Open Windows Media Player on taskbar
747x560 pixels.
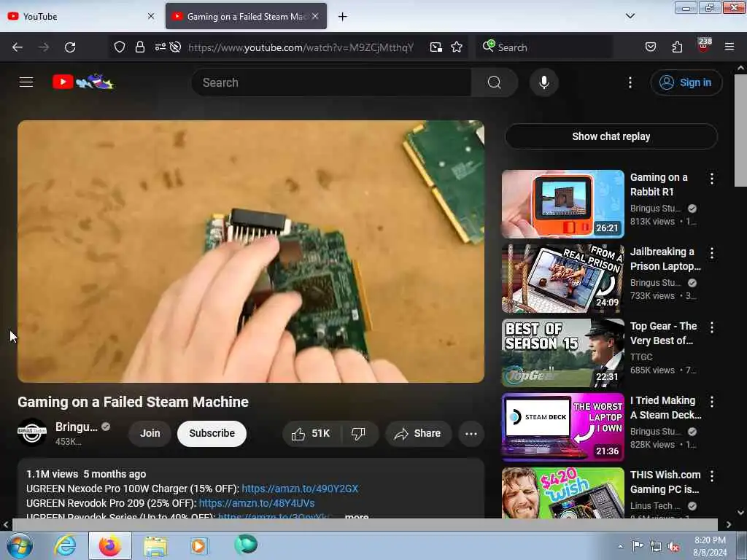(199, 545)
